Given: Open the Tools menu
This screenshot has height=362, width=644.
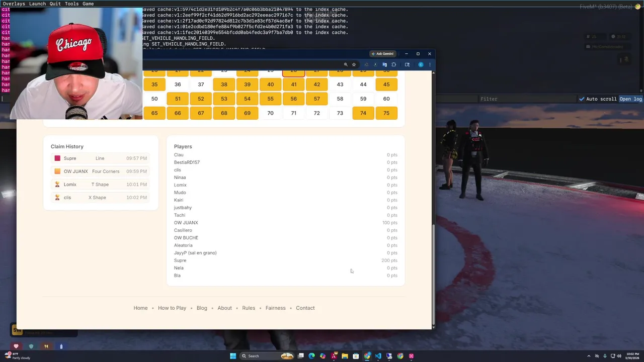Looking at the screenshot, I should (x=71, y=4).
